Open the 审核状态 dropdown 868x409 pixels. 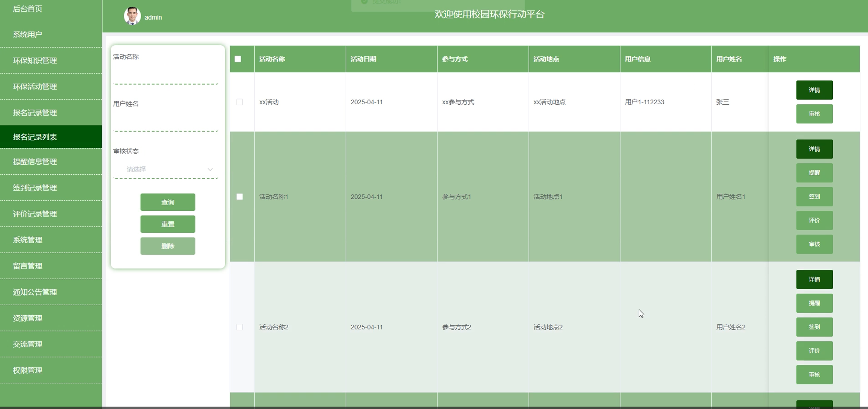click(x=165, y=169)
